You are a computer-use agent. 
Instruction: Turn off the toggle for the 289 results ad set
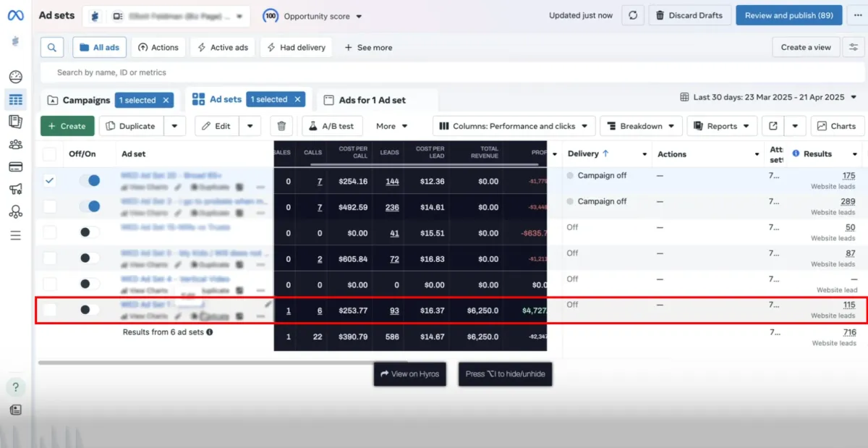coord(90,207)
